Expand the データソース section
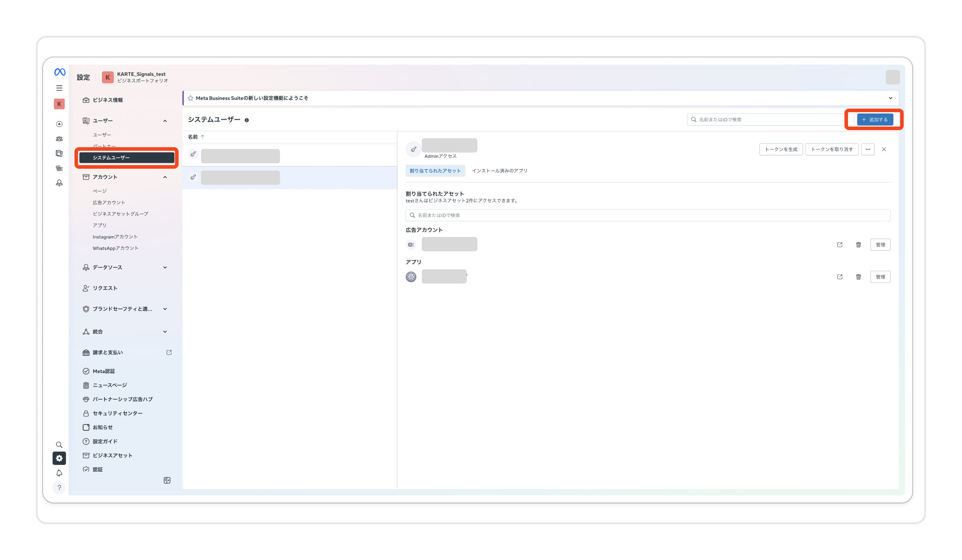The width and height of the screenshot is (962, 560). [x=165, y=267]
